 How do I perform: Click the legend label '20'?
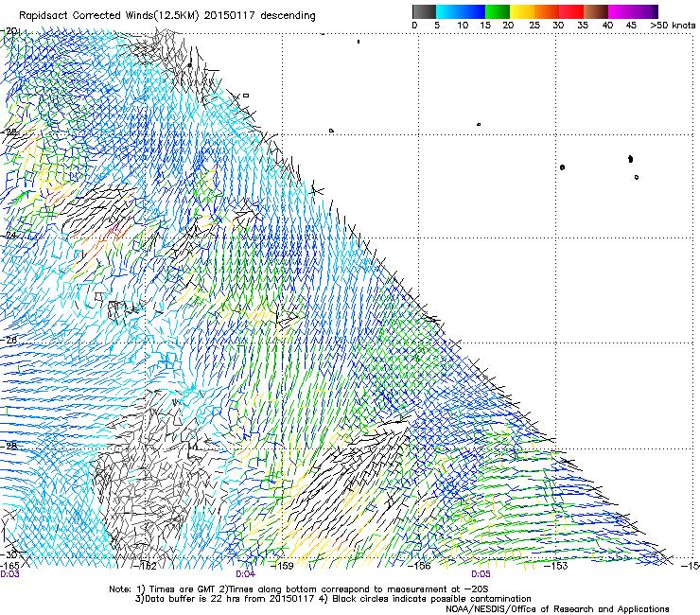[508, 26]
